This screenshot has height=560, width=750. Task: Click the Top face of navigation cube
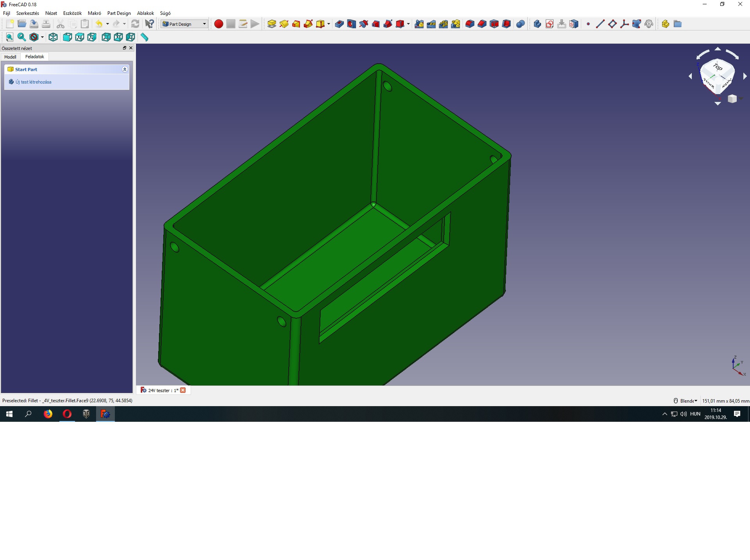pos(718,67)
